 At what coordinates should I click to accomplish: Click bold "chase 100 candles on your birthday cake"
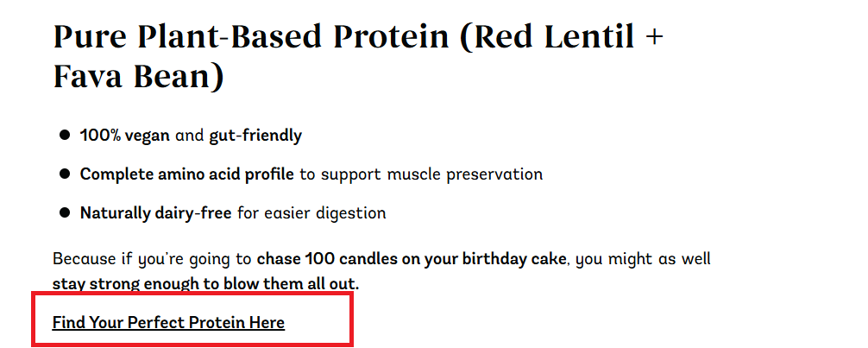[412, 258]
